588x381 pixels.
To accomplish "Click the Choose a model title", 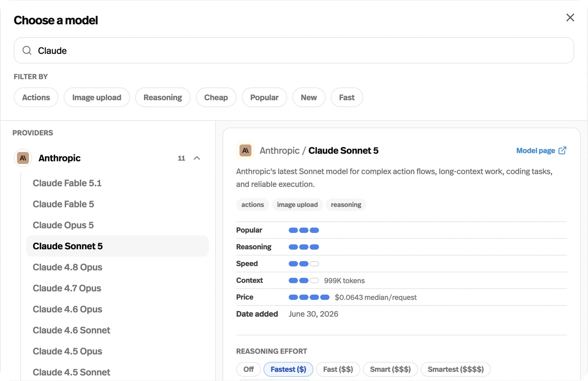I will (56, 20).
